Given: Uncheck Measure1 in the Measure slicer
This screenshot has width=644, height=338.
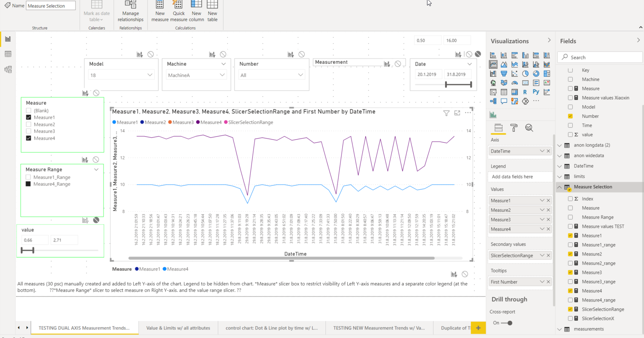Looking at the screenshot, I should point(28,117).
